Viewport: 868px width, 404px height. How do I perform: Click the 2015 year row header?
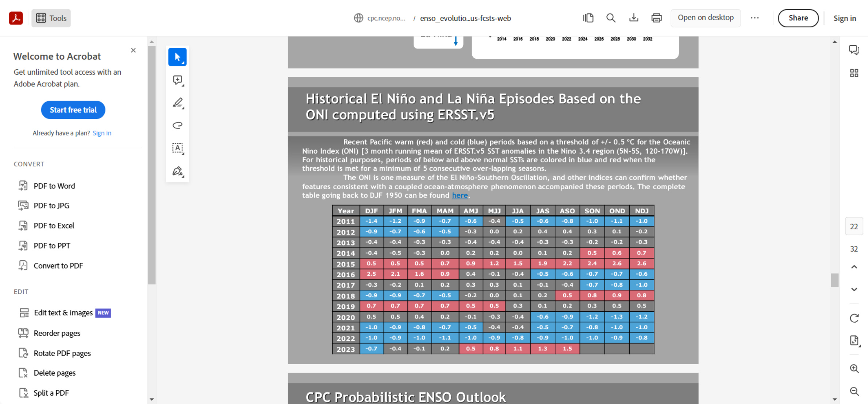346,264
